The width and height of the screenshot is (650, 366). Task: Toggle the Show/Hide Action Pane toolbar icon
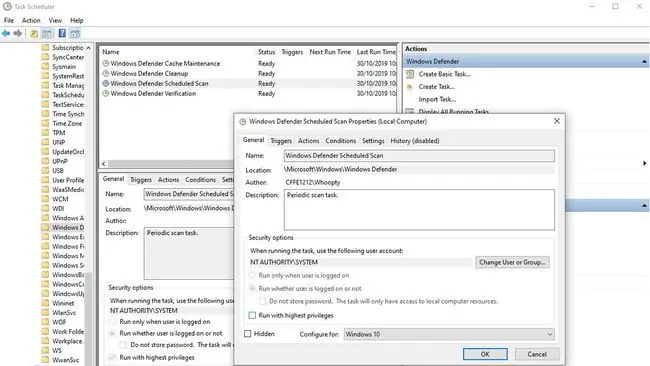coord(75,34)
